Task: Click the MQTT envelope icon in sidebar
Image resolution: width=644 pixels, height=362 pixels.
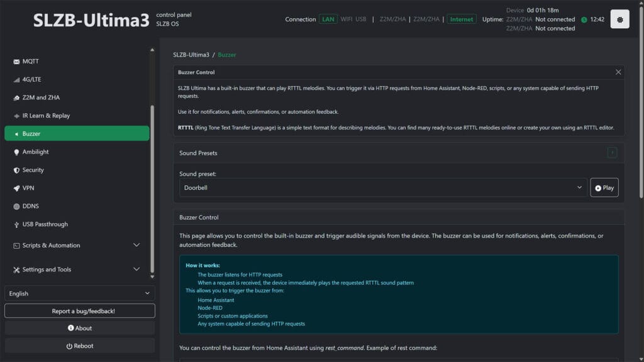Action: tap(17, 62)
